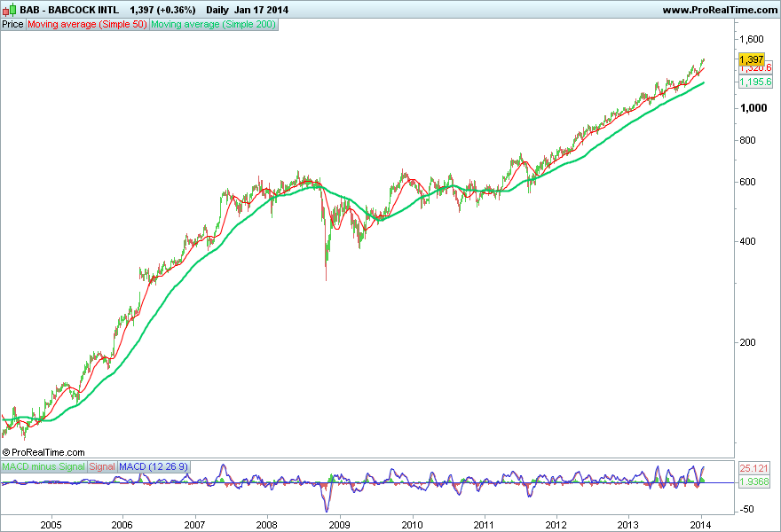Click 2008 on the time axis
Screen dimensions: 781x532
point(266,525)
